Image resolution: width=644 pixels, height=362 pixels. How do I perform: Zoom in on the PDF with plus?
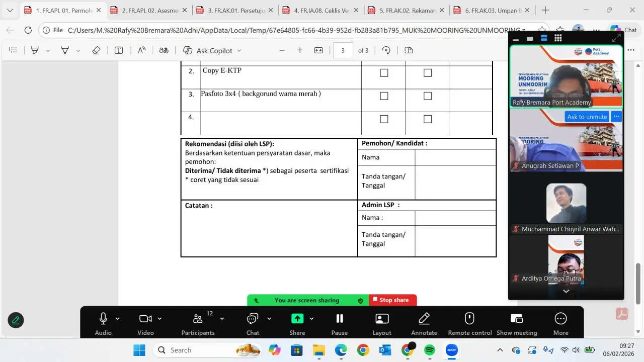tap(300, 50)
